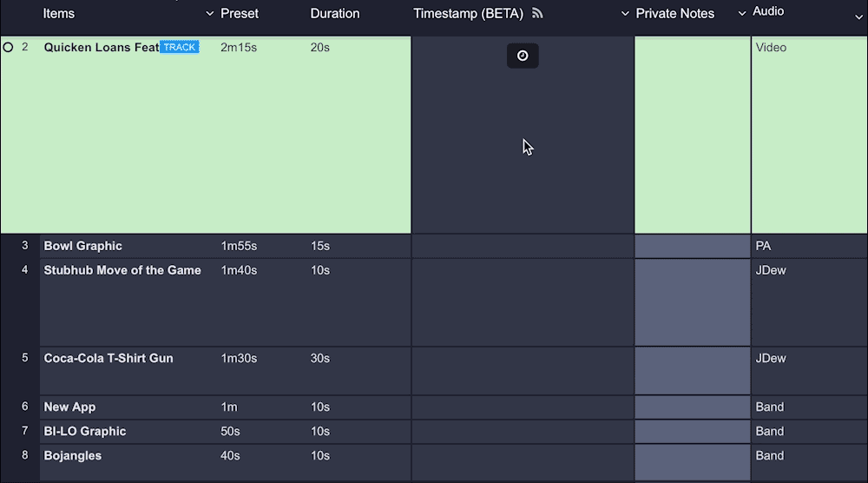Open the Timestamp (BETA) column dropdown chevron
The image size is (868, 483).
click(x=625, y=14)
